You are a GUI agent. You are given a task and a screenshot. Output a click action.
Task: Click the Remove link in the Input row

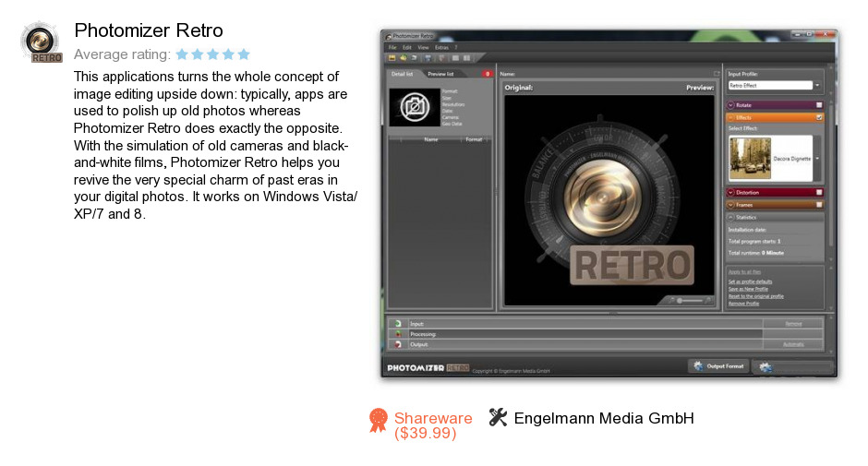[793, 324]
